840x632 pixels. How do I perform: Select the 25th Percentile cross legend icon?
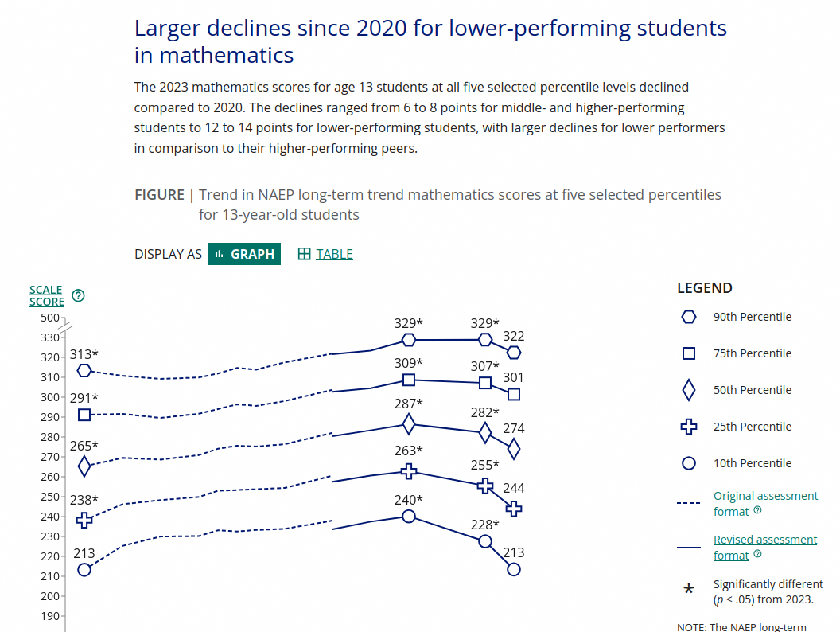tap(689, 427)
